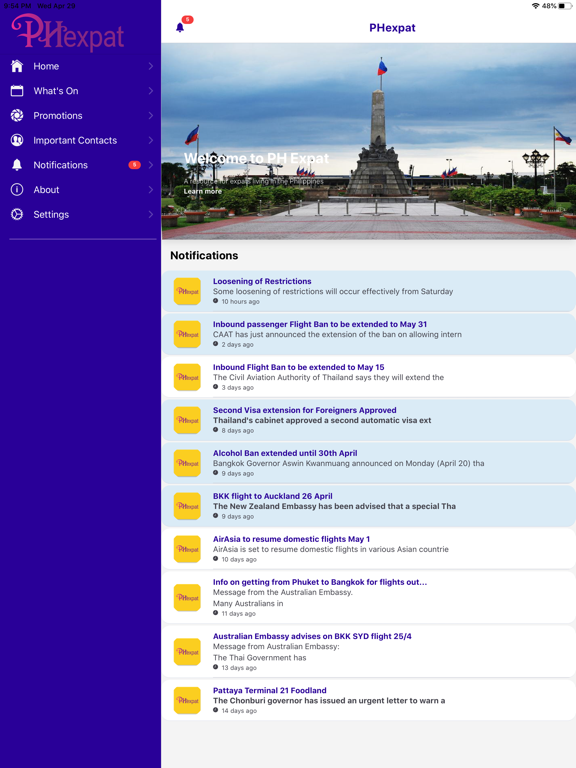Expand the Promotions chevron arrow
Screen dimensions: 576x768
[151, 116]
